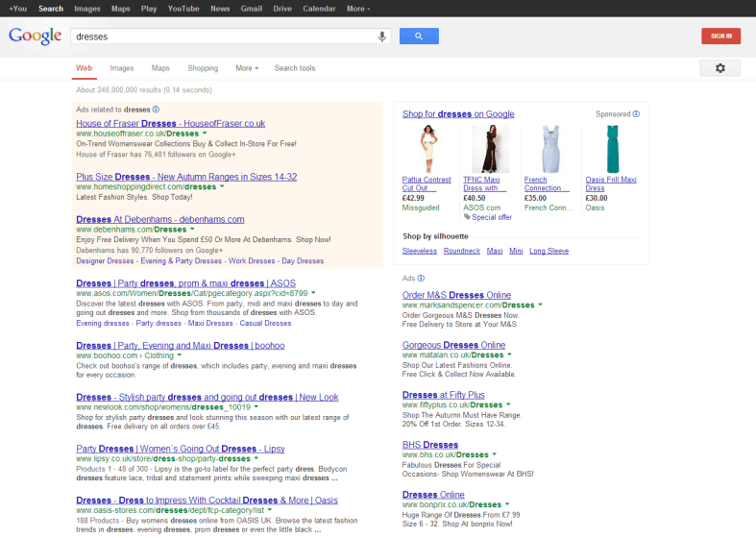Image resolution: width=756 pixels, height=538 pixels.
Task: Expand arrow beside matalan.co.uk/Dresses URL
Action: tap(509, 355)
